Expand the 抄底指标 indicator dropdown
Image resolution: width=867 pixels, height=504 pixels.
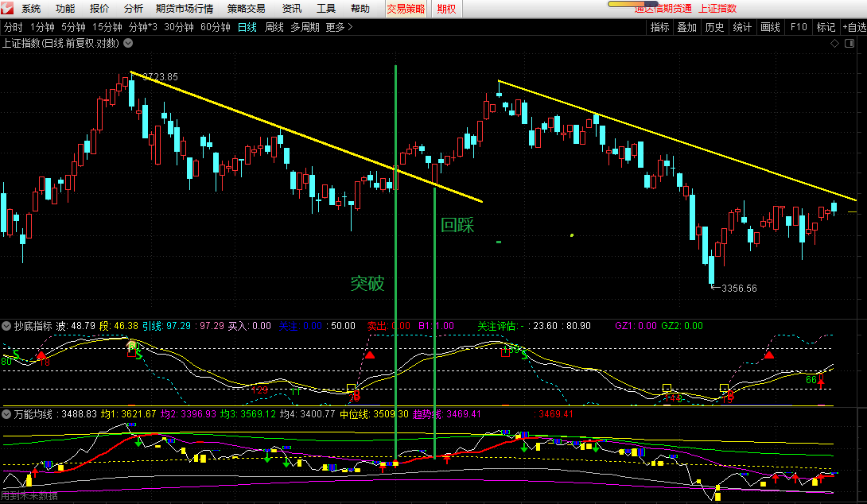pos(6,326)
